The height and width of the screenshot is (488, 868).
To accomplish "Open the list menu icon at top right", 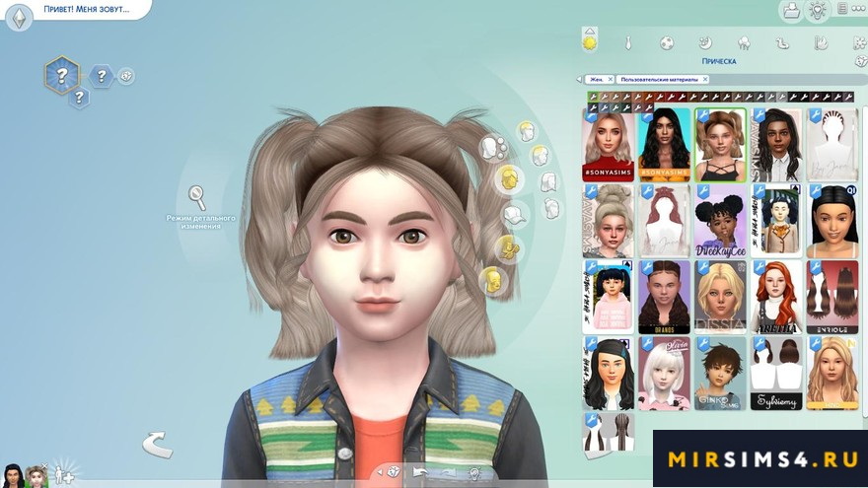I will (x=842, y=9).
